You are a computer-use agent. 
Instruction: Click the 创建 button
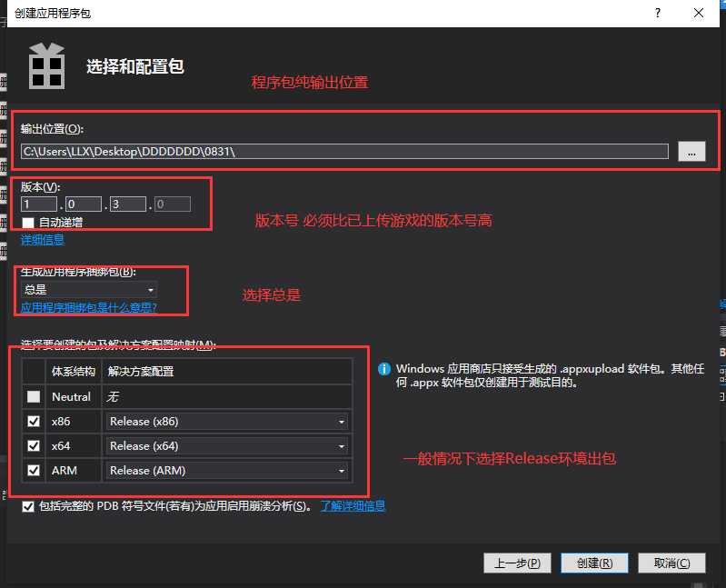[x=594, y=563]
